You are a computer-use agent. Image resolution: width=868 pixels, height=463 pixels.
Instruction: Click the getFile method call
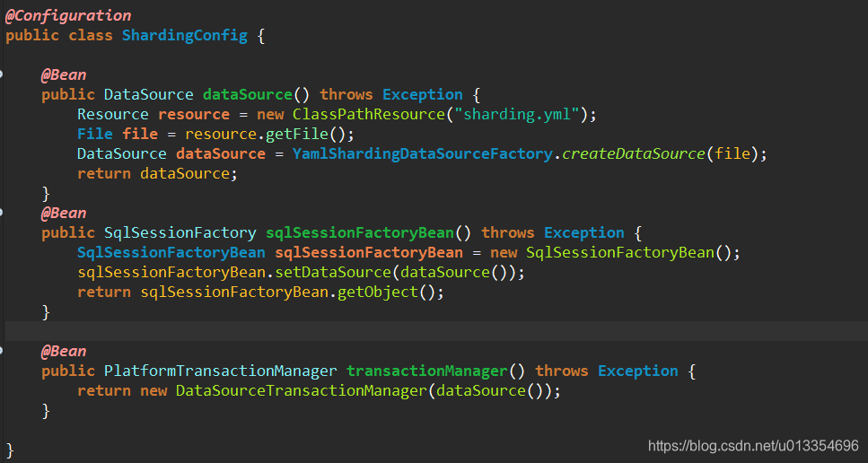point(298,135)
